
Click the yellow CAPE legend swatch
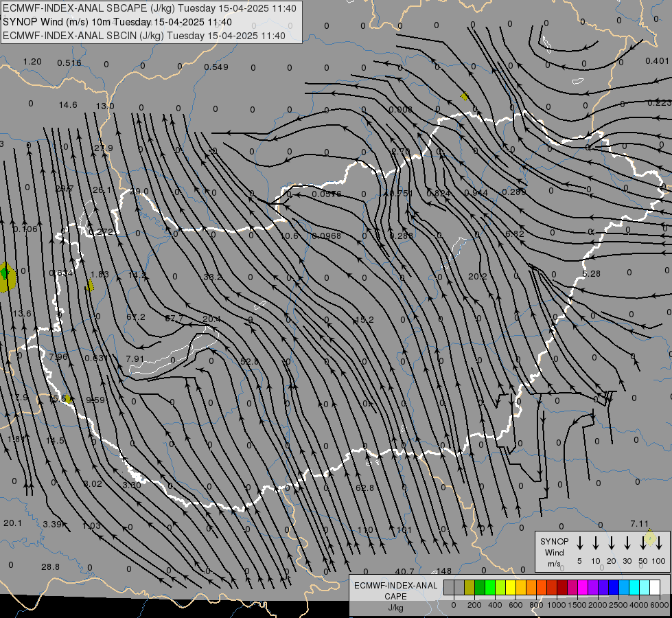(x=511, y=588)
